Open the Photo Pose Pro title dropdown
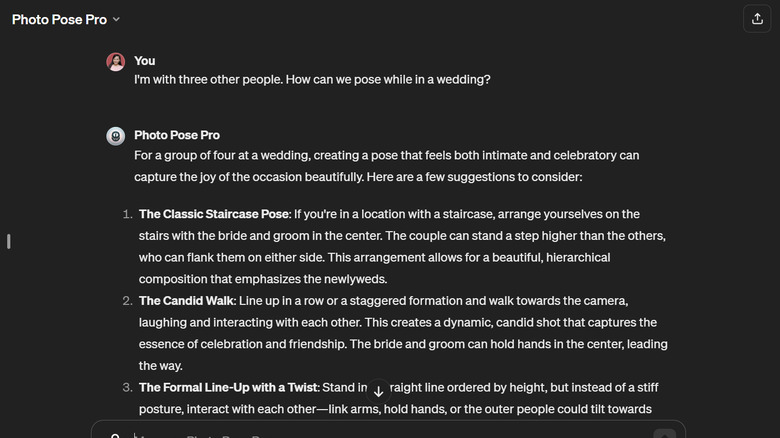Screen dimensions: 780x438 (60, 19)
